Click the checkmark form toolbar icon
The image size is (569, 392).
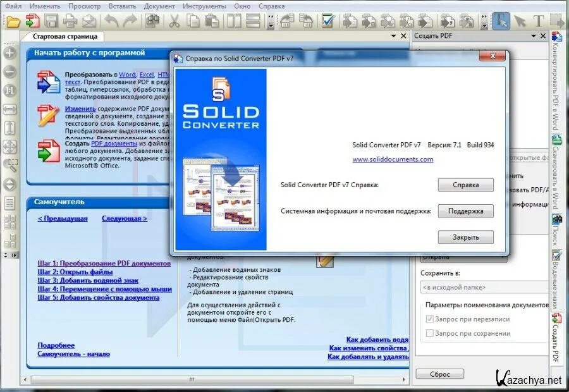[x=327, y=21]
